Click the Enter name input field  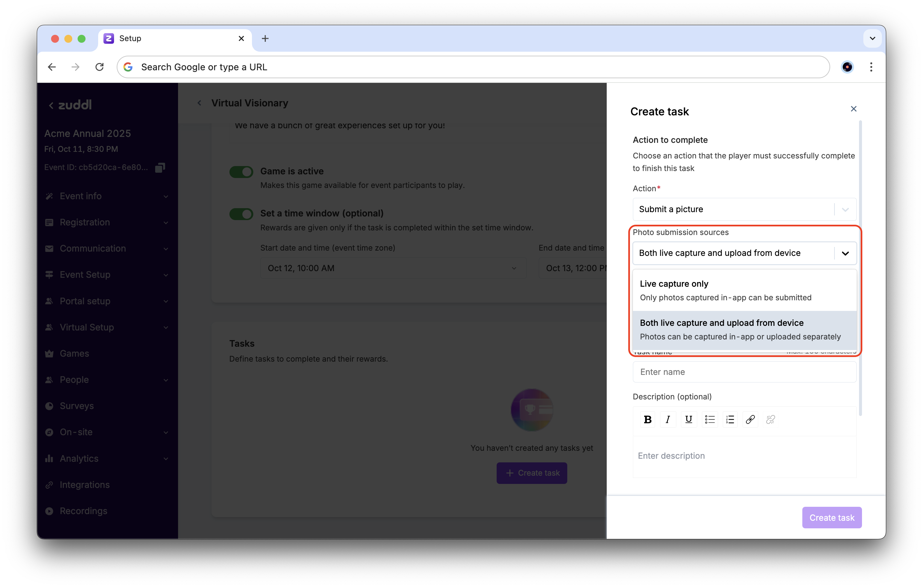click(744, 372)
